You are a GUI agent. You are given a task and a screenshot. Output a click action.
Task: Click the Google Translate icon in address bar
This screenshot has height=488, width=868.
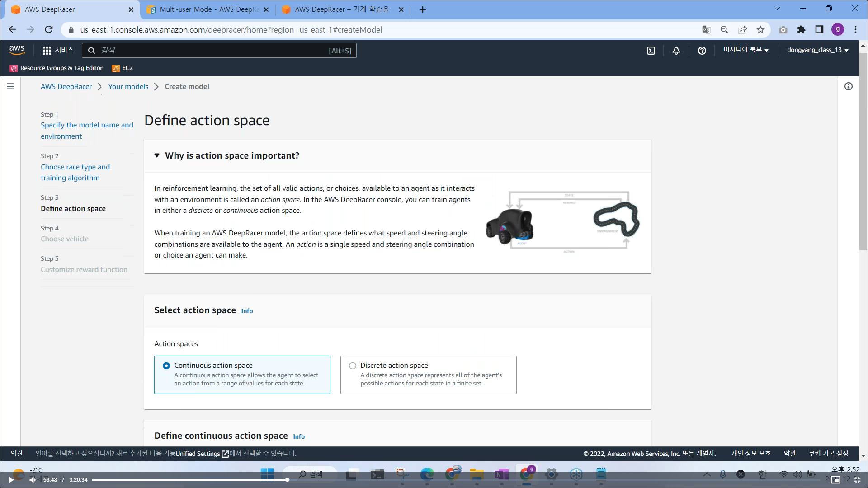click(706, 30)
